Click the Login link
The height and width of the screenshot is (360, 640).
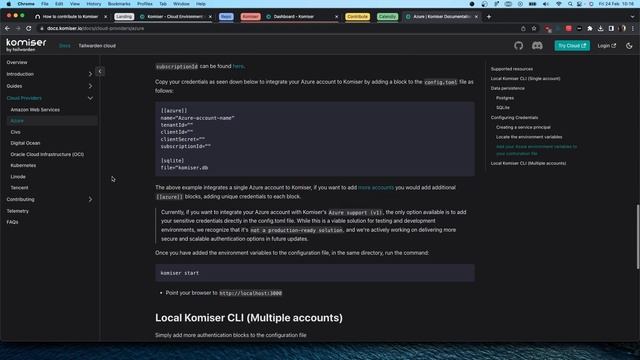607,46
